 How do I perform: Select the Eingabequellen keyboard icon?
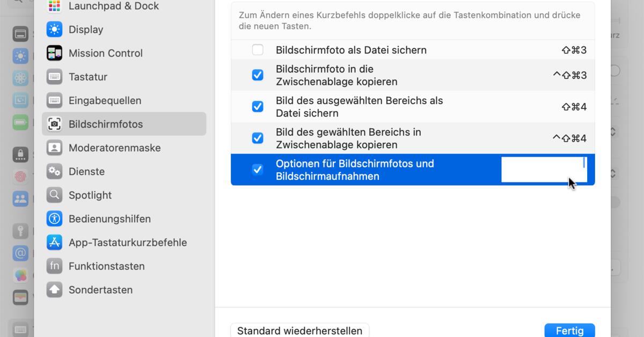54,100
